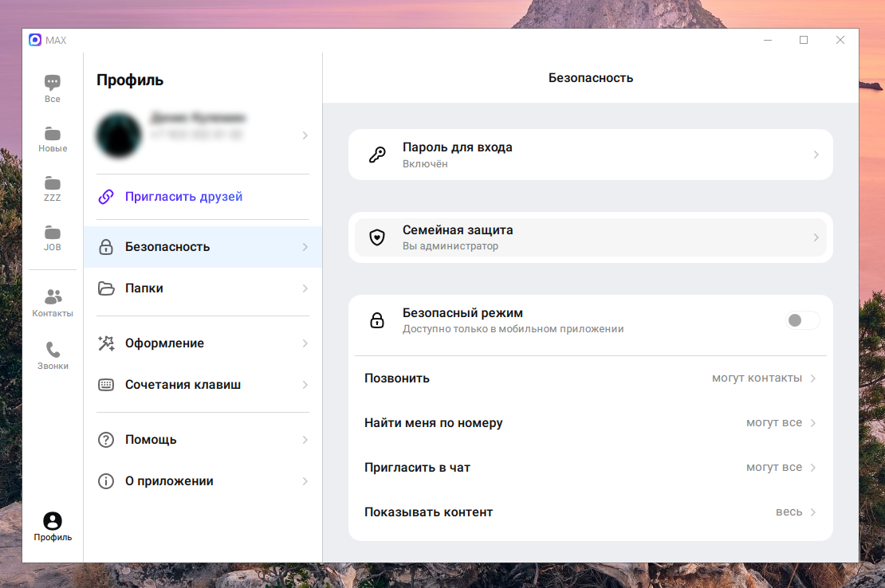
Task: Click the Профиль icon at bottom
Action: pos(53,522)
